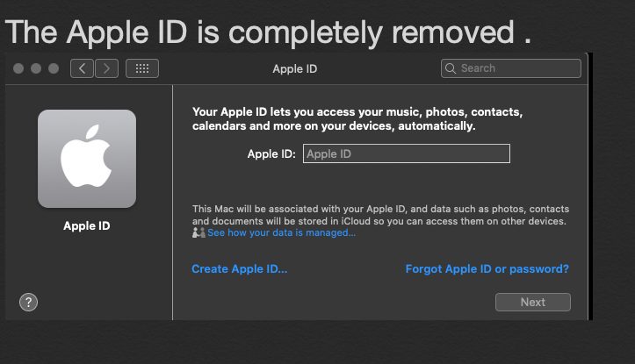Click Forgot Apple ID or password link
Screen dimensions: 635x364
click(487, 269)
